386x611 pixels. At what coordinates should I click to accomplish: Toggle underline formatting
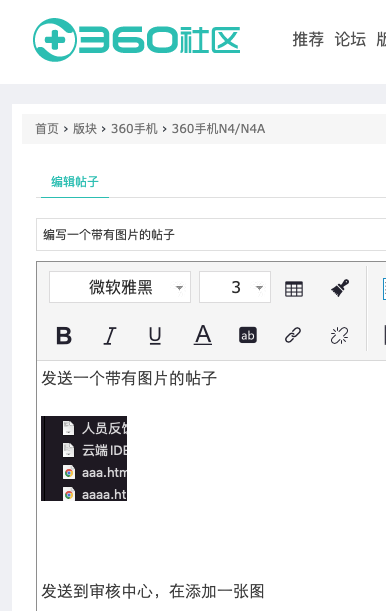pyautogui.click(x=155, y=336)
